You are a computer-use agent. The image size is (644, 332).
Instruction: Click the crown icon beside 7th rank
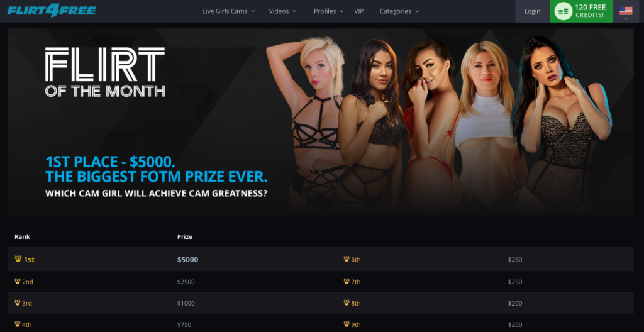point(347,282)
